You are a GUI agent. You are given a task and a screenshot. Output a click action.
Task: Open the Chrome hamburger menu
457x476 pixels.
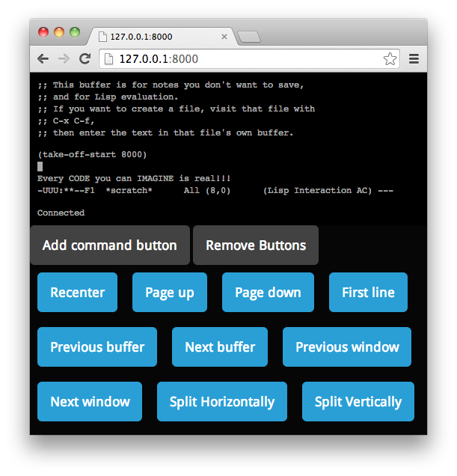click(x=414, y=59)
